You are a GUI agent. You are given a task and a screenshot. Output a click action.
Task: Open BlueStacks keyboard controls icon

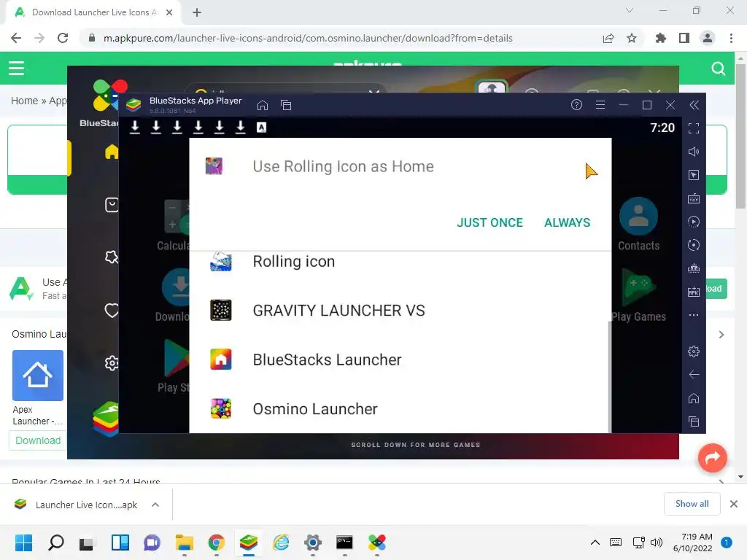tap(694, 198)
